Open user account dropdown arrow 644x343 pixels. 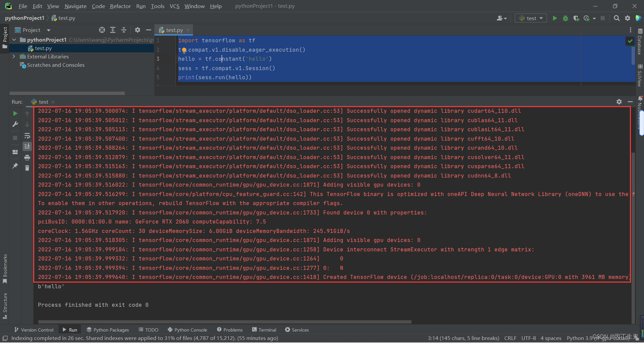point(505,18)
